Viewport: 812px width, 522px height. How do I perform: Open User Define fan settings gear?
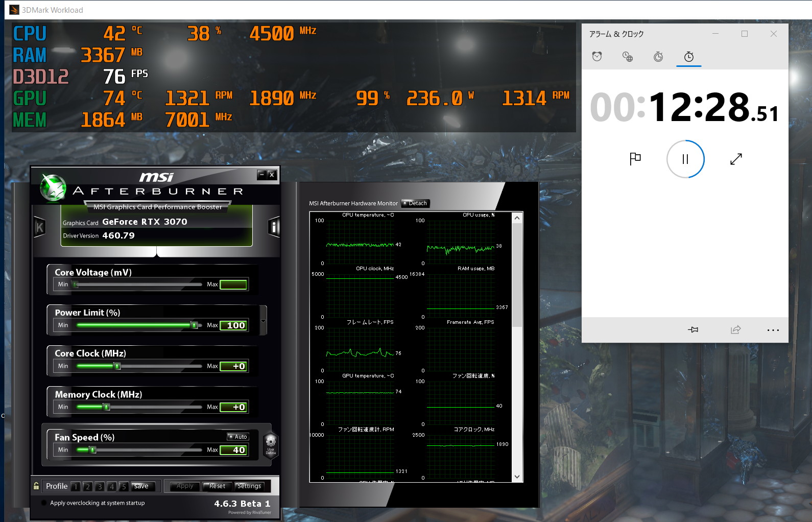(x=271, y=445)
